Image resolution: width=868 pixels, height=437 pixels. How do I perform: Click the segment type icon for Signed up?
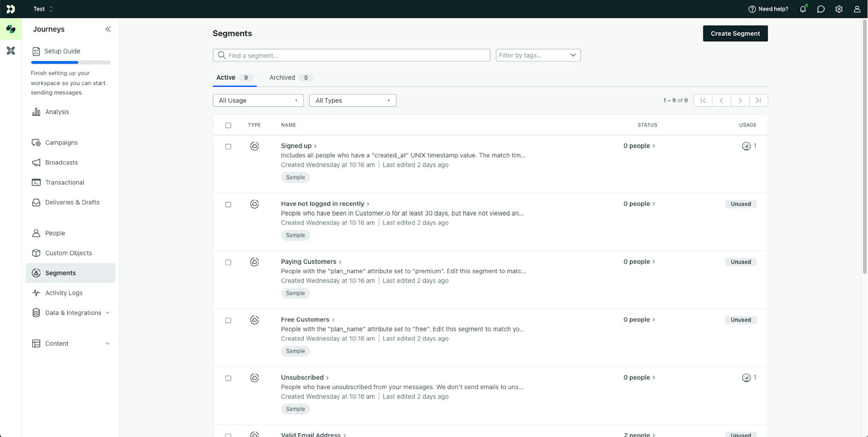(254, 146)
